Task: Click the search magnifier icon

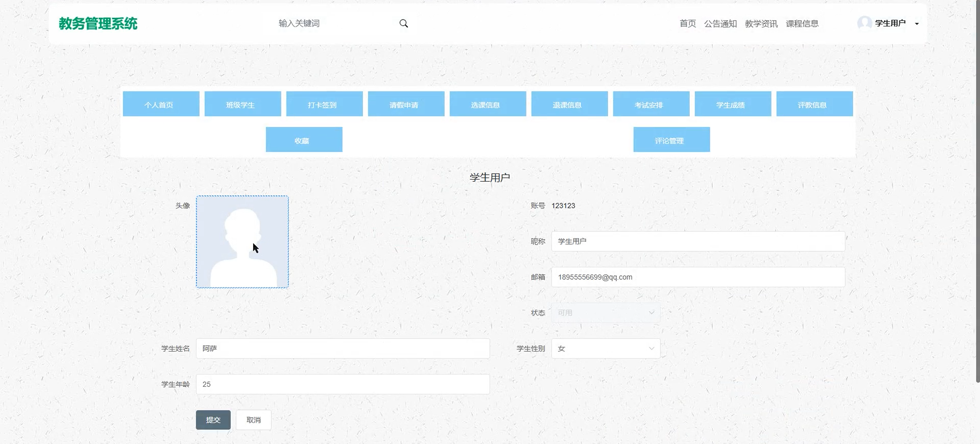Action: pos(404,23)
